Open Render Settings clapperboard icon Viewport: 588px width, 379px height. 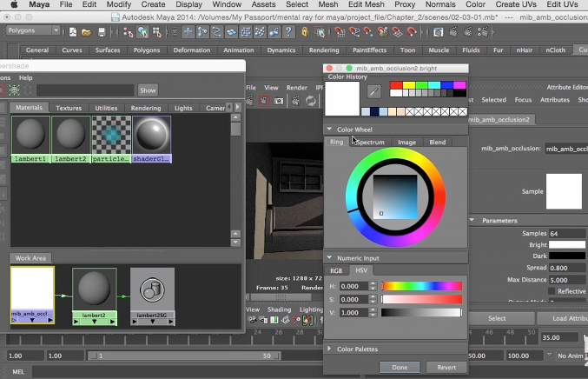point(483,32)
